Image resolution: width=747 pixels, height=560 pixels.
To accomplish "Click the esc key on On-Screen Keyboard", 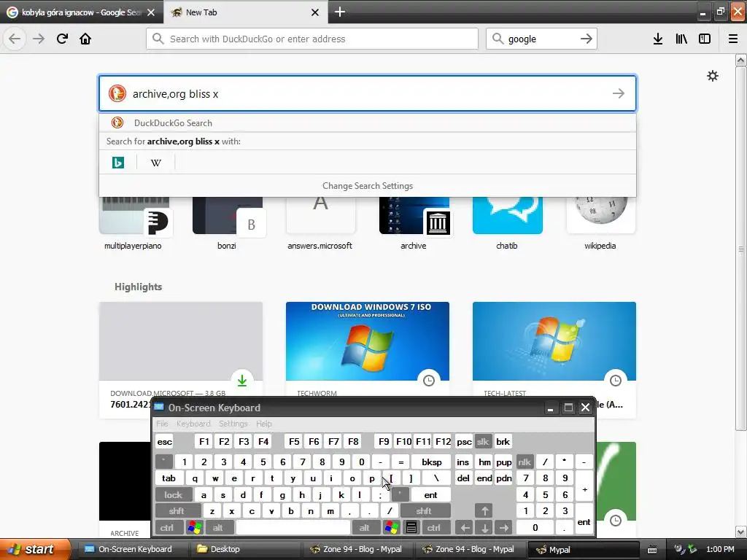I will (164, 441).
